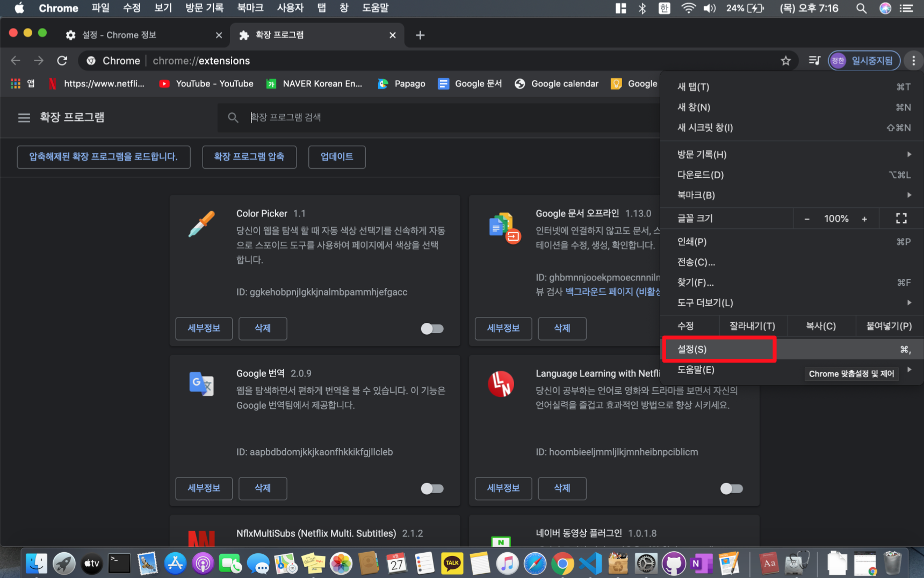
Task: Expand 도구 더보기(L) submenu arrow
Action: tap(909, 303)
